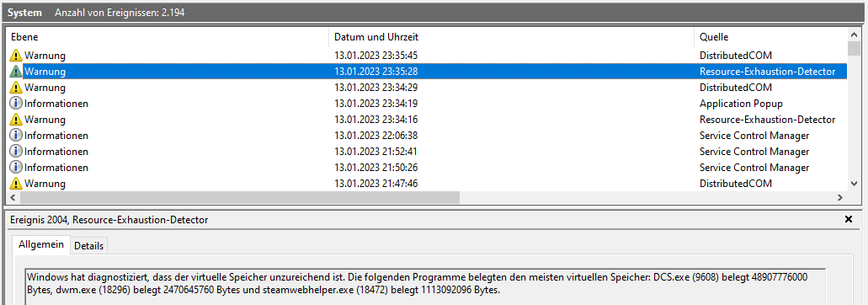Close the event preview pane

pyautogui.click(x=848, y=220)
